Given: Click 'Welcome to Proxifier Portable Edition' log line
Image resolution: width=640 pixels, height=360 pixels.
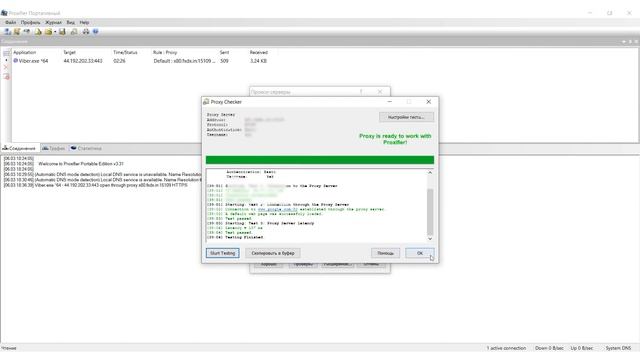Looking at the screenshot, I should pyautogui.click(x=81, y=164).
